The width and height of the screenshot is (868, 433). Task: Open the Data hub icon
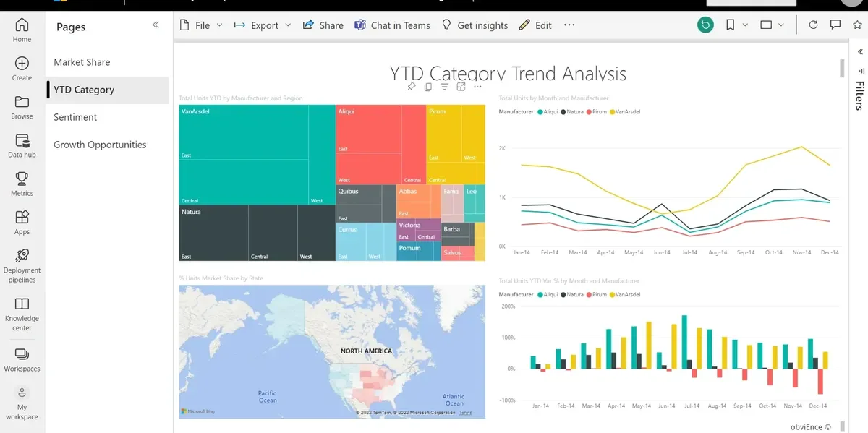tap(22, 140)
